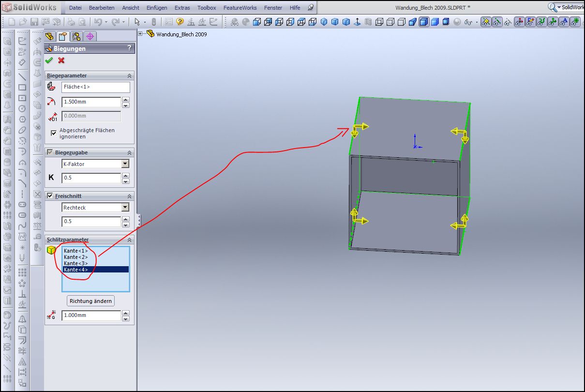The width and height of the screenshot is (585, 392).
Task: Confirm the Biegungen feature with green checkmark
Action: 49,60
